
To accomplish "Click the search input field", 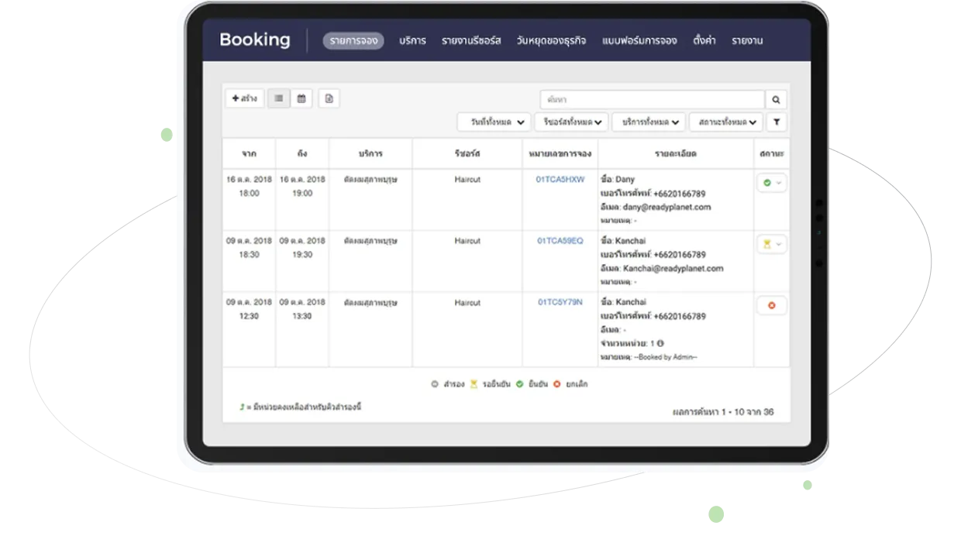I will 652,100.
